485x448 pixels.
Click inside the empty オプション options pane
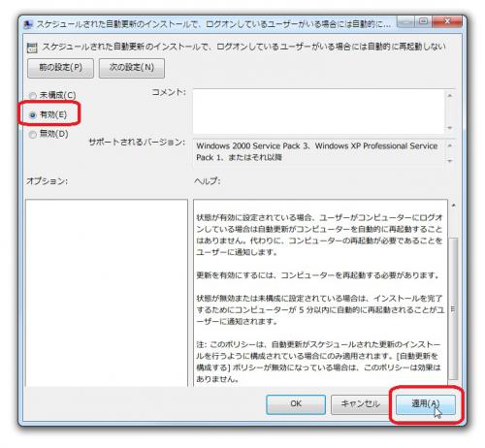107,293
